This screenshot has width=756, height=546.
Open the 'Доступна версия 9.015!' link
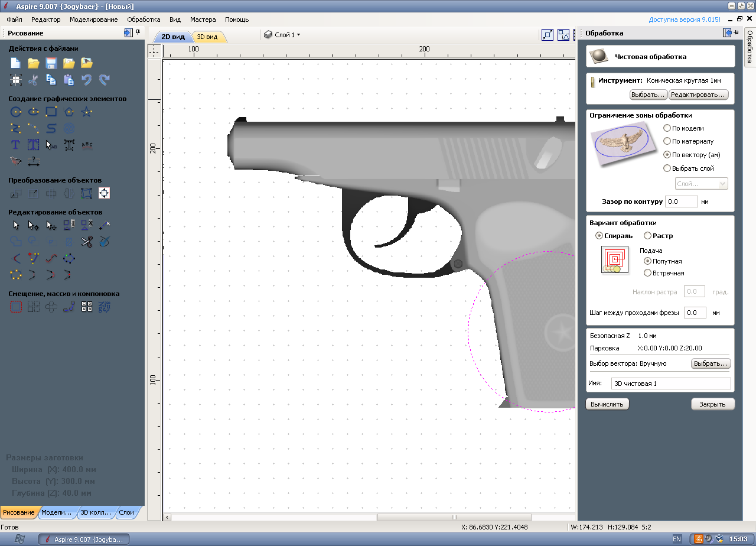(685, 19)
